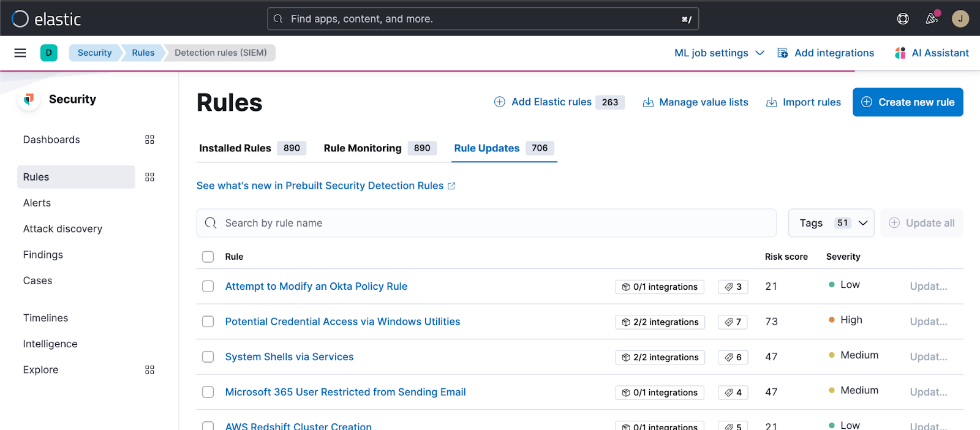Go to Security breadcrumb
Screen dimensions: 980x430
[94, 53]
